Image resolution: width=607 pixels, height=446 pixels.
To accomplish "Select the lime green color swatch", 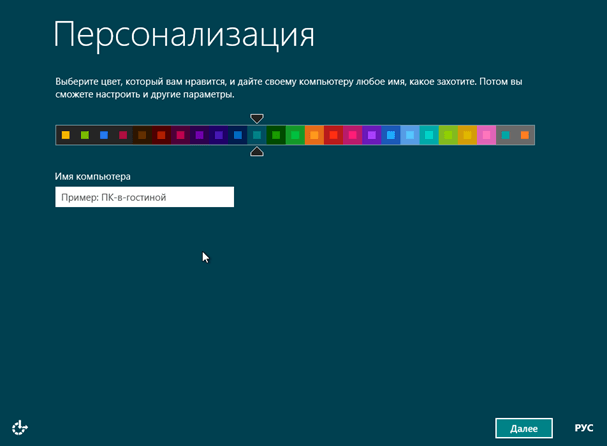I will [x=448, y=135].
